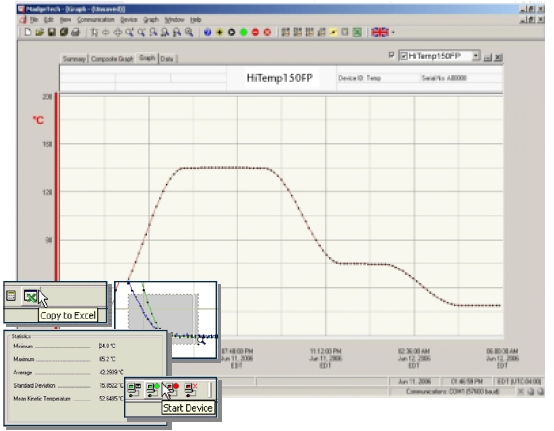Open the View menu
554x431 pixels.
click(65, 20)
